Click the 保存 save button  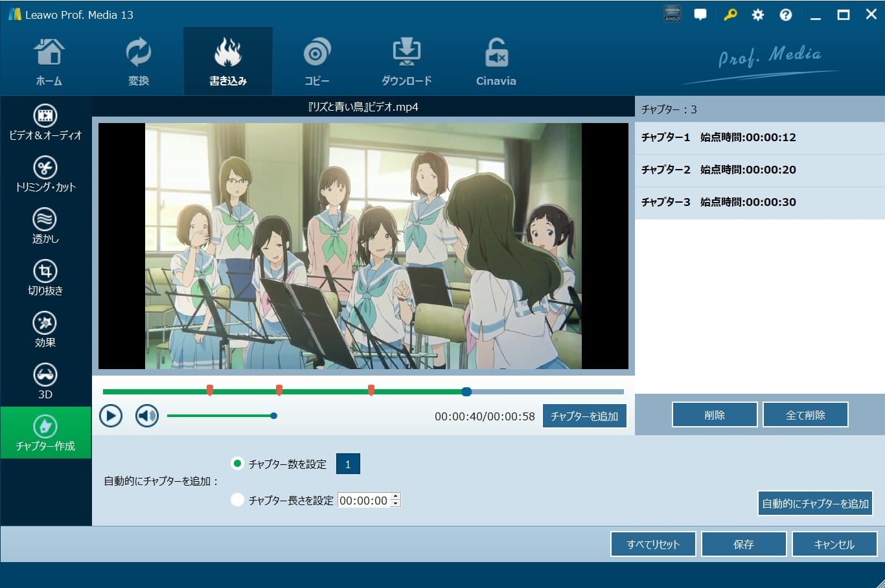click(x=744, y=544)
